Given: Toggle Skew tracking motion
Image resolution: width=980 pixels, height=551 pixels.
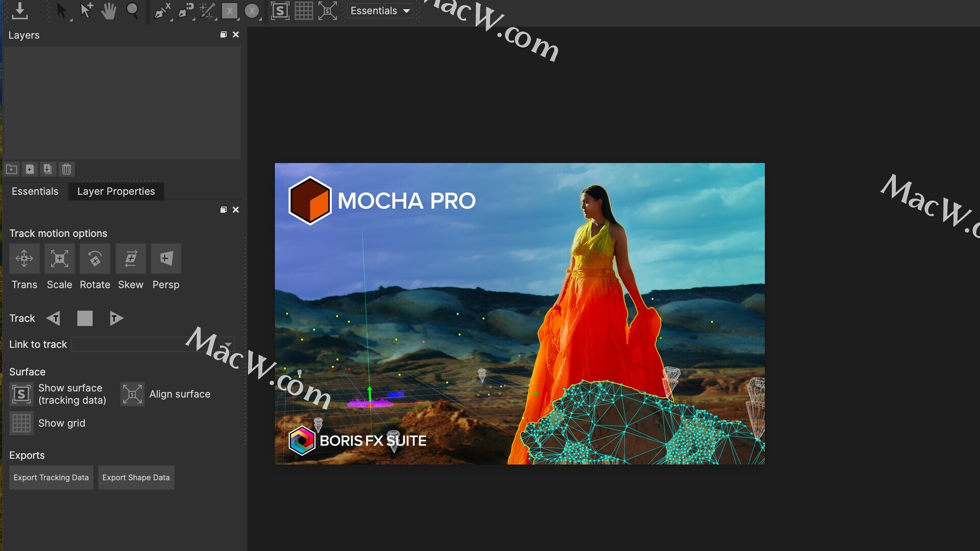Looking at the screenshot, I should [x=131, y=259].
